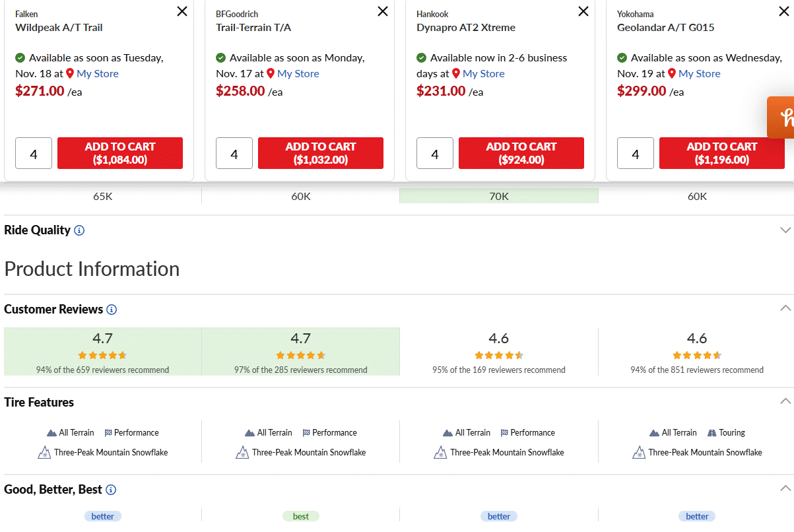The height and width of the screenshot is (532, 794).
Task: Remove BFGoodrich Trail-Terrain T/A from comparison
Action: click(383, 11)
